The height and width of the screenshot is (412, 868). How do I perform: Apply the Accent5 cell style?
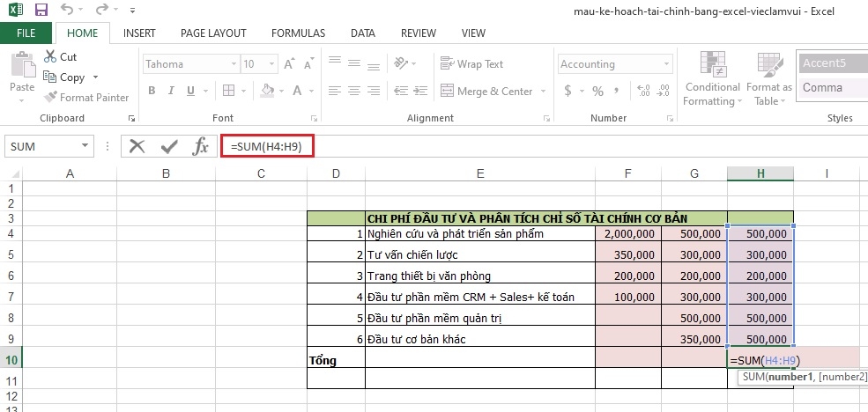pyautogui.click(x=832, y=63)
